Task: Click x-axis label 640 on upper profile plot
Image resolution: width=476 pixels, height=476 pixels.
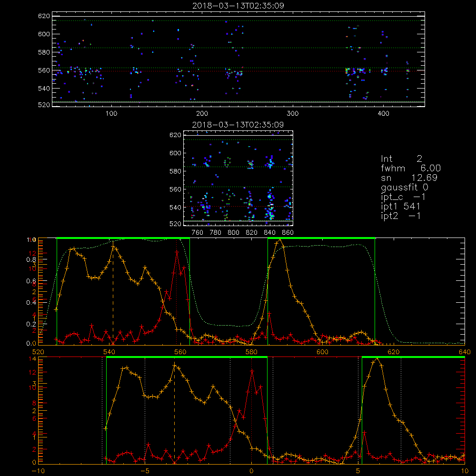Action: tap(465, 352)
